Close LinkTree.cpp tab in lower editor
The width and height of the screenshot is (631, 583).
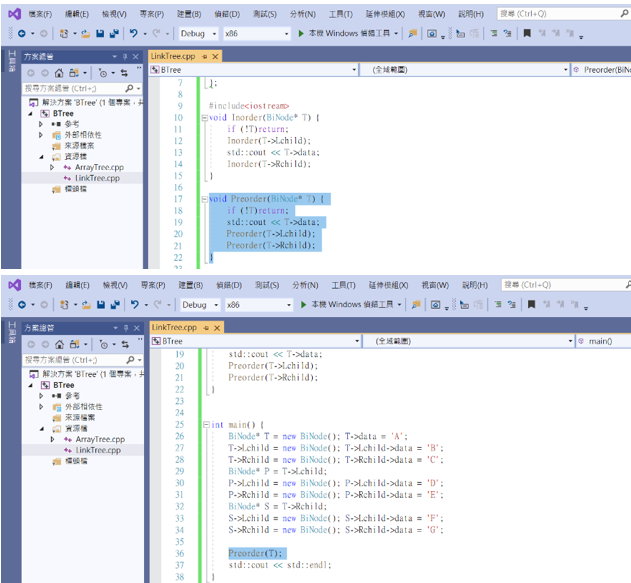point(217,328)
